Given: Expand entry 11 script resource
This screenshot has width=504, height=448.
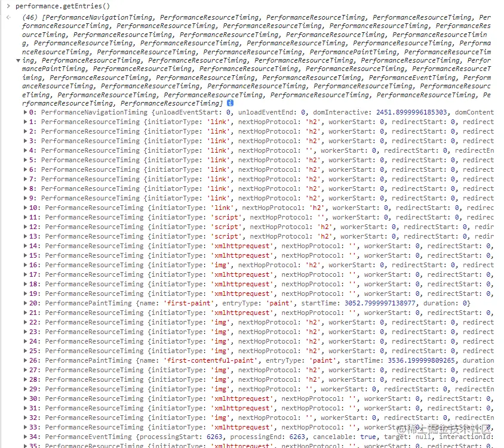Looking at the screenshot, I should point(25,217).
